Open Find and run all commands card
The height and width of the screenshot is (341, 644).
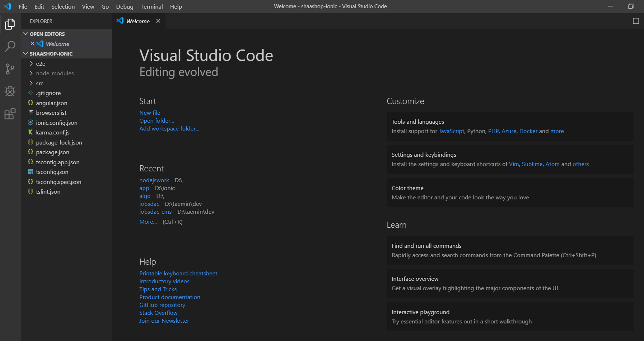tap(510, 250)
